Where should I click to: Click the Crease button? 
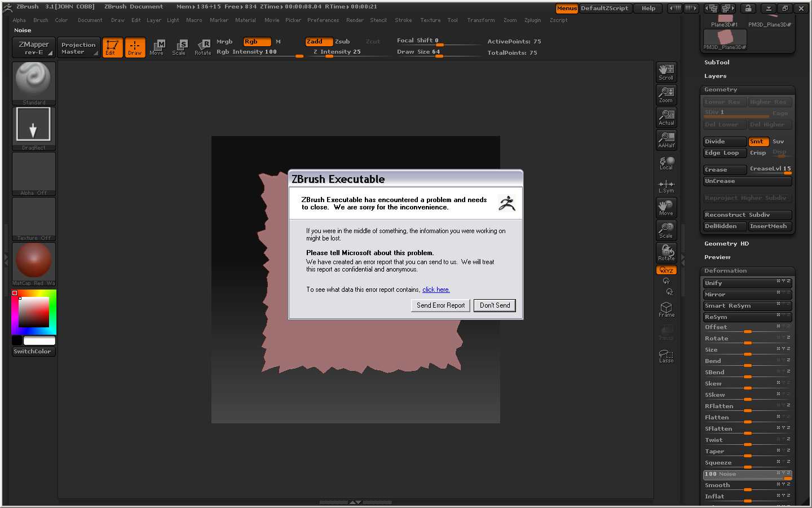(x=725, y=170)
